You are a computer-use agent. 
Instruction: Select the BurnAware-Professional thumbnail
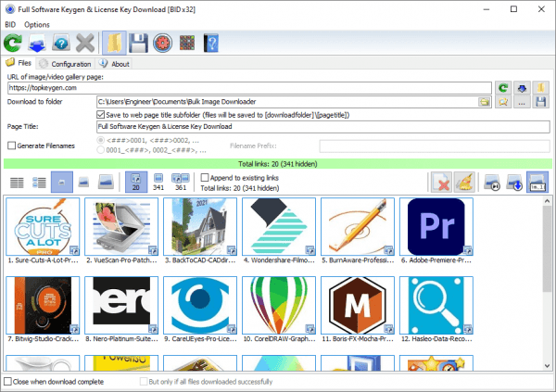coord(358,227)
